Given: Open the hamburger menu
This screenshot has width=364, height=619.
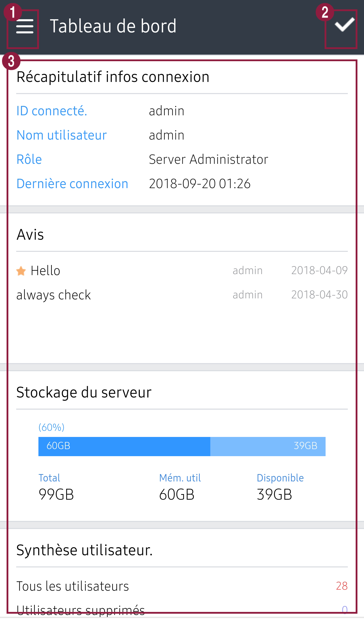Looking at the screenshot, I should pos(25,27).
